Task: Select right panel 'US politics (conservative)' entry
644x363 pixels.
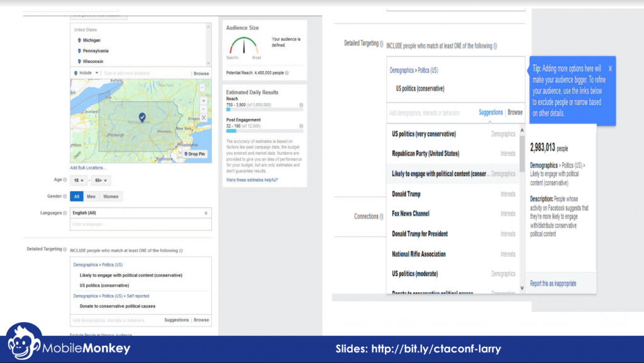Action: [x=420, y=88]
